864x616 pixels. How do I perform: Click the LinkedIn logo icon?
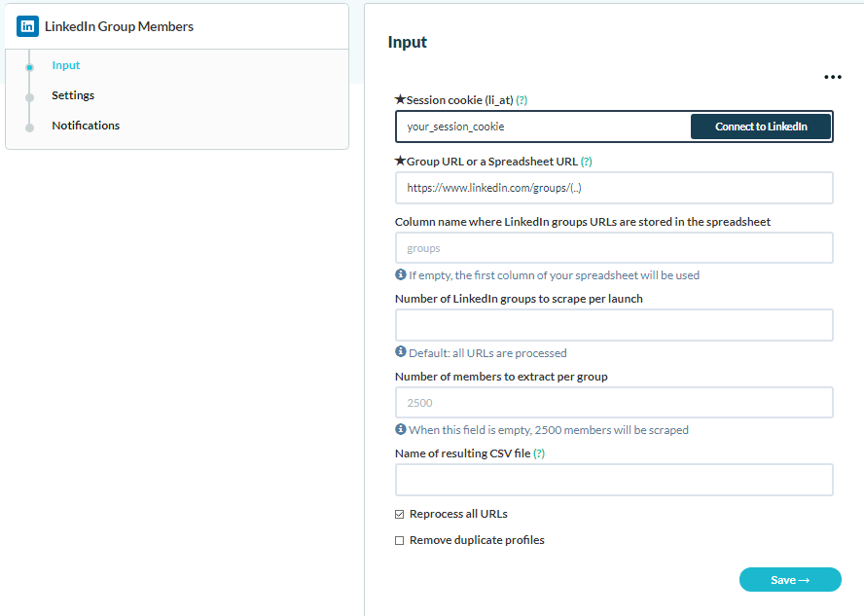tap(27, 26)
